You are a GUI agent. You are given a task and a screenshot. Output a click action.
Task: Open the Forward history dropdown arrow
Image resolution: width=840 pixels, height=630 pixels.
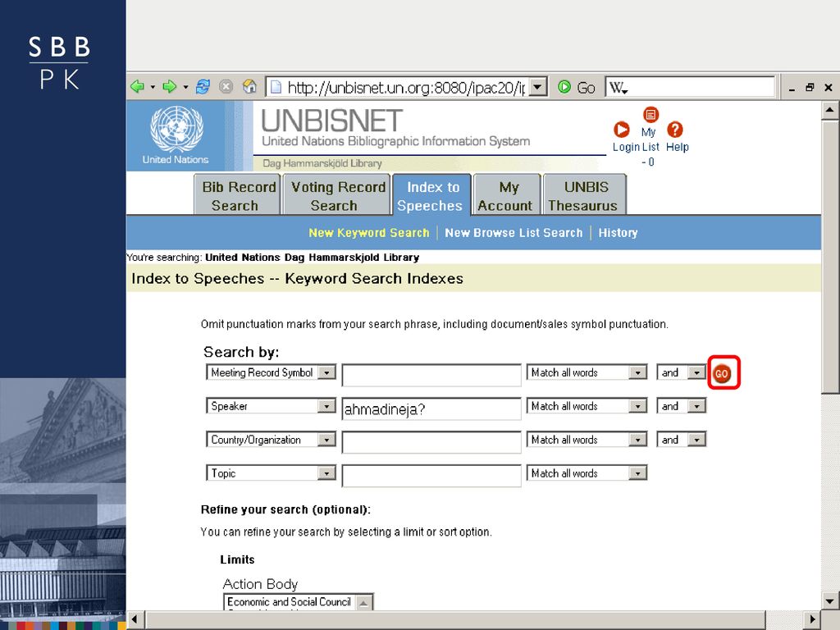pyautogui.click(x=185, y=87)
